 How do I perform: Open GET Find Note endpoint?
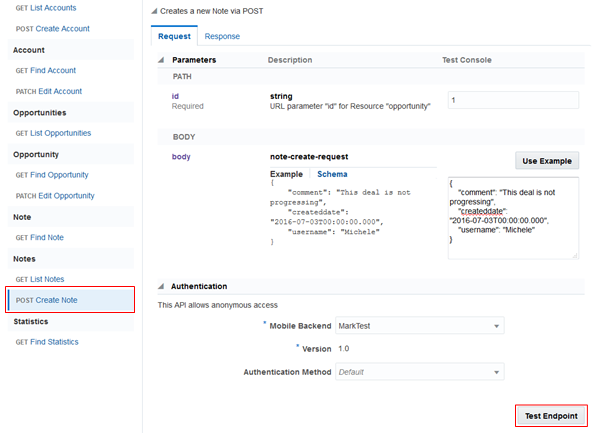[39, 238]
